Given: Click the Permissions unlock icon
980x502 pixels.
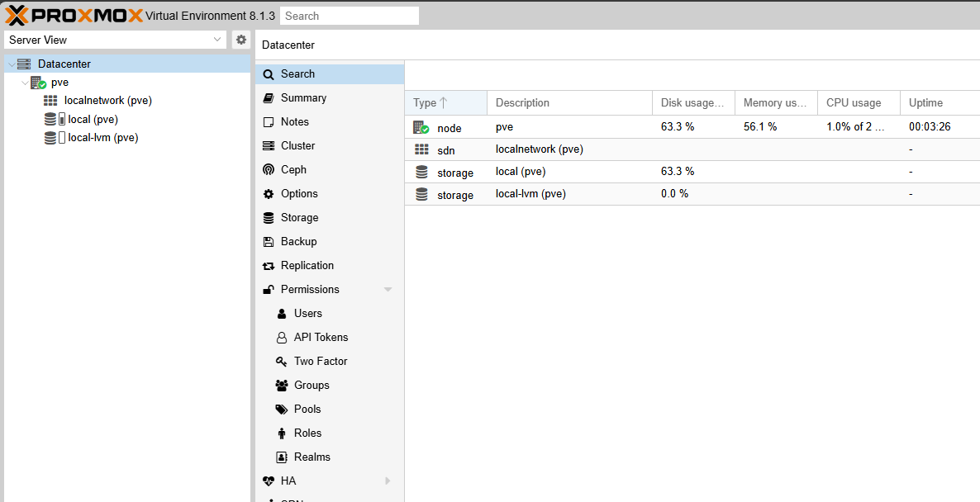Looking at the screenshot, I should tap(269, 290).
